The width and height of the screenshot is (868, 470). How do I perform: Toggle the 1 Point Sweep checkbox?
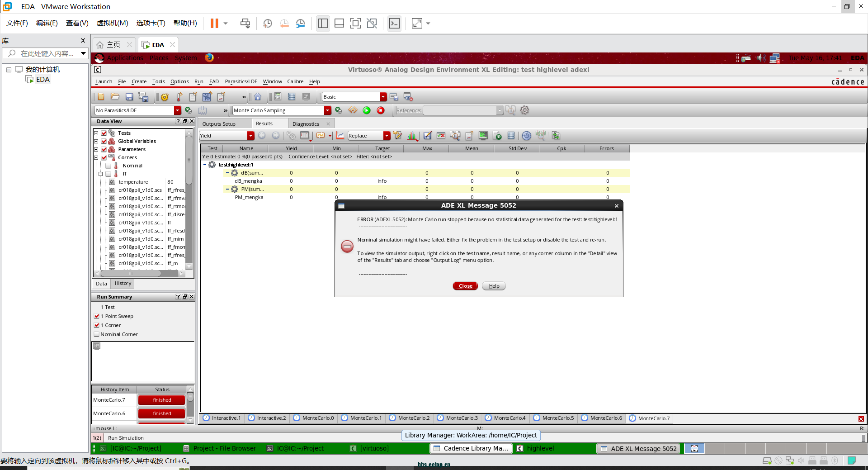[97, 316]
